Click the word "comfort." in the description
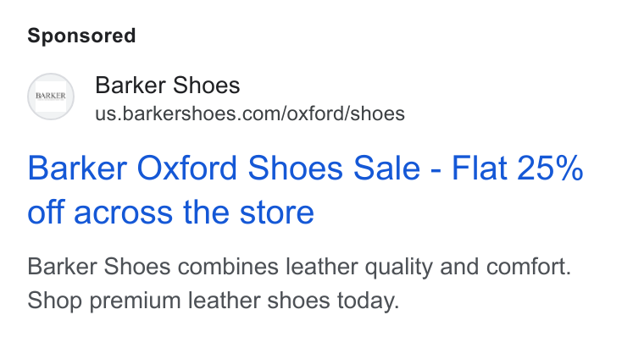 [x=529, y=267]
